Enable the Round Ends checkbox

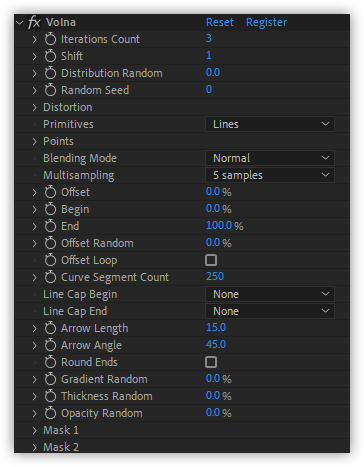pos(211,362)
